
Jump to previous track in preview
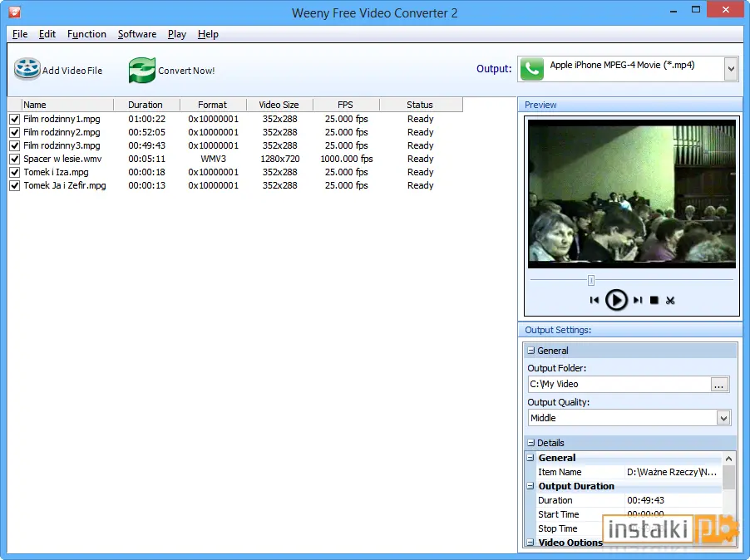point(594,300)
